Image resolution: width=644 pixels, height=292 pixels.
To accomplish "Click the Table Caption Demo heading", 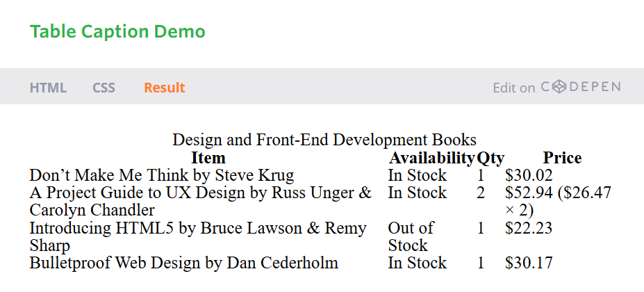I will 117,32.
